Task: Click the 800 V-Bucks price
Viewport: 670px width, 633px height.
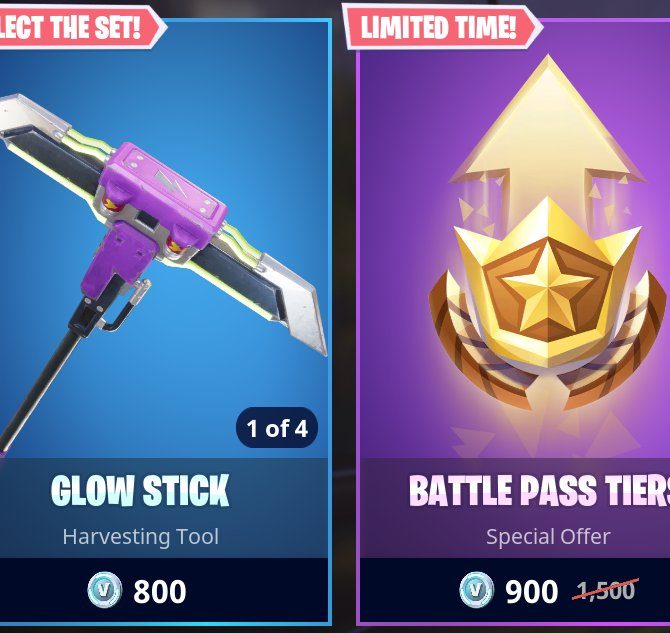Action: tap(159, 591)
